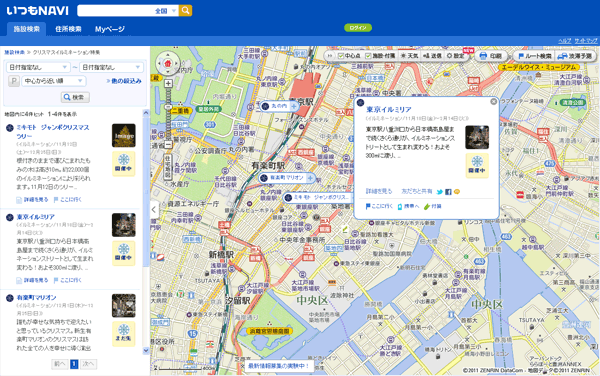Screen dimensions: 600x376
Task: Open the start date 日付指定なし dropdown
Action: (x=38, y=67)
